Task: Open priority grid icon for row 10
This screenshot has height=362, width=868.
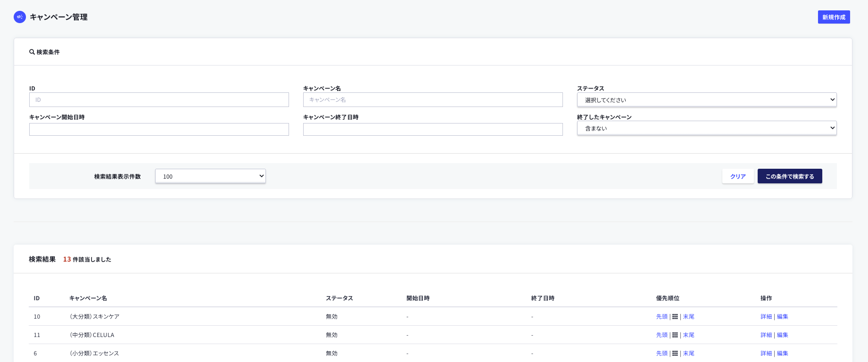Action: (x=675, y=317)
